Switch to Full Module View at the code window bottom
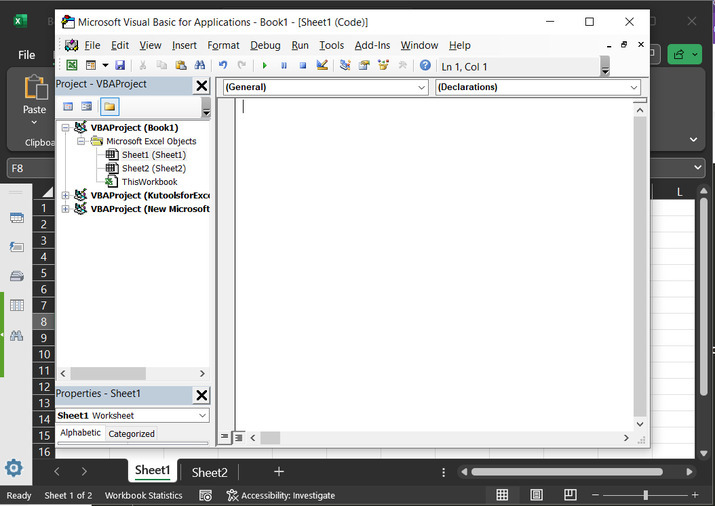This screenshot has width=715, height=506. pyautogui.click(x=239, y=437)
